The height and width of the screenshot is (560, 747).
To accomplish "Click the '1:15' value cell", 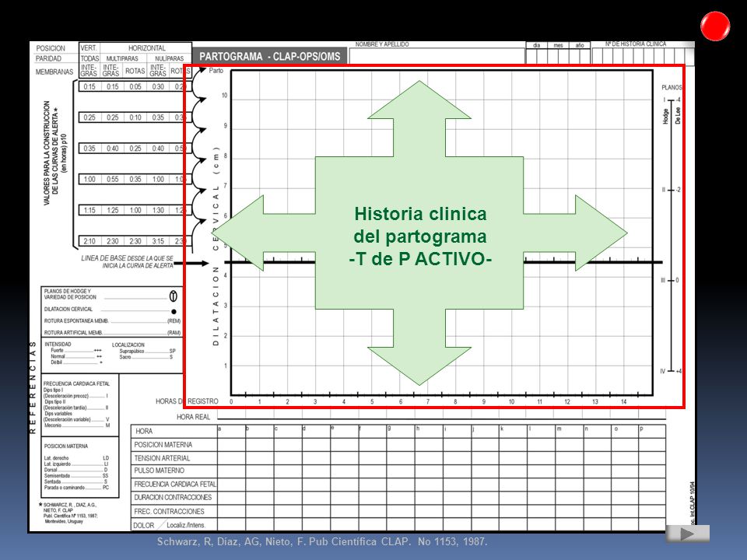I will [89, 211].
